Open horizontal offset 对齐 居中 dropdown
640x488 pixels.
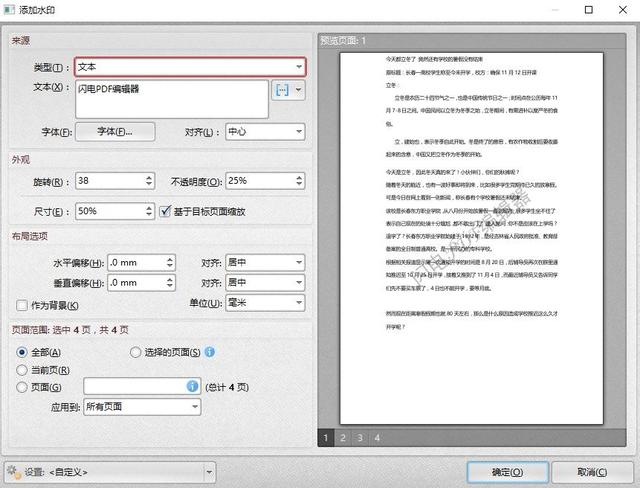pos(265,262)
